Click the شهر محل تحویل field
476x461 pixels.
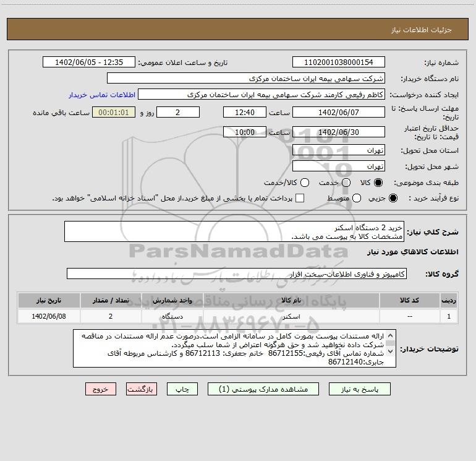(339, 166)
